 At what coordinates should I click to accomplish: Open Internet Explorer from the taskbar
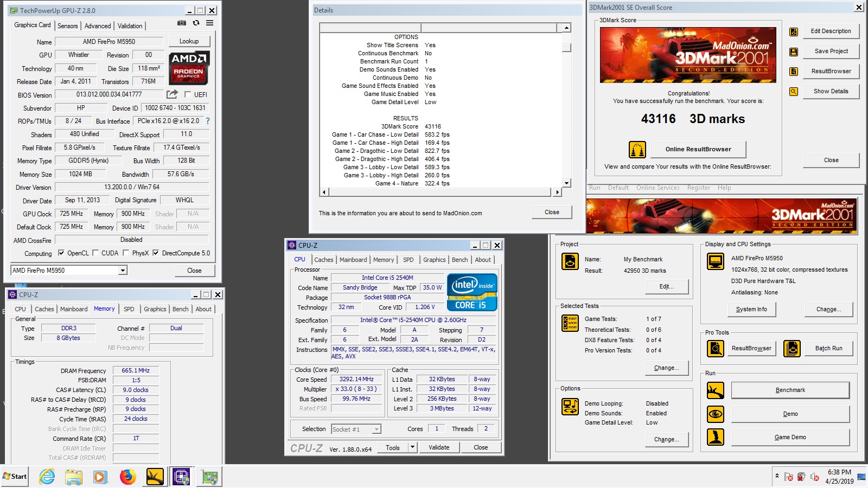point(47,477)
